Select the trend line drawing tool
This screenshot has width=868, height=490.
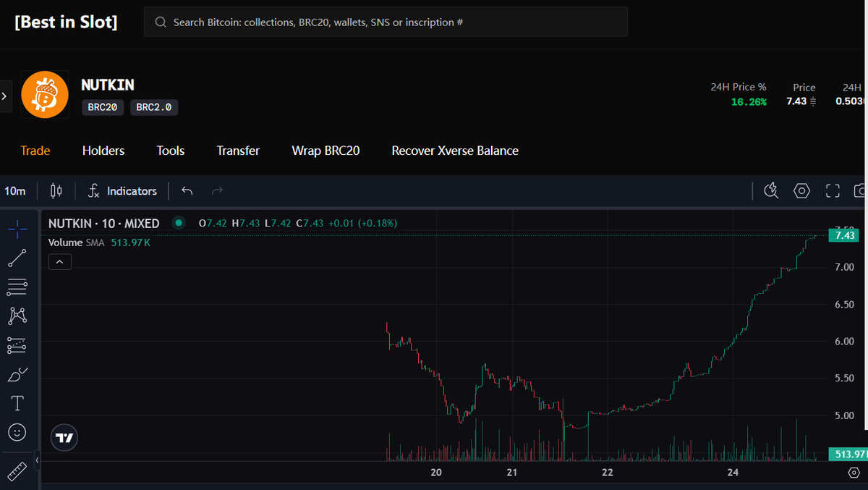tap(17, 258)
